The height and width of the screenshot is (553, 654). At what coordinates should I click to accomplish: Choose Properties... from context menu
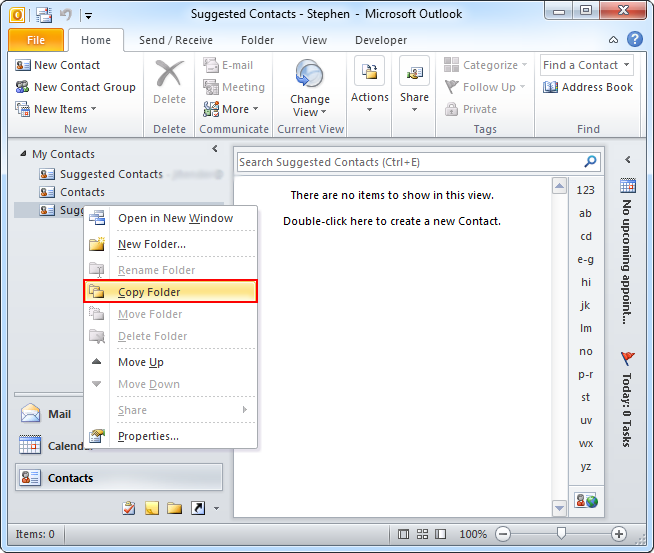pyautogui.click(x=170, y=436)
